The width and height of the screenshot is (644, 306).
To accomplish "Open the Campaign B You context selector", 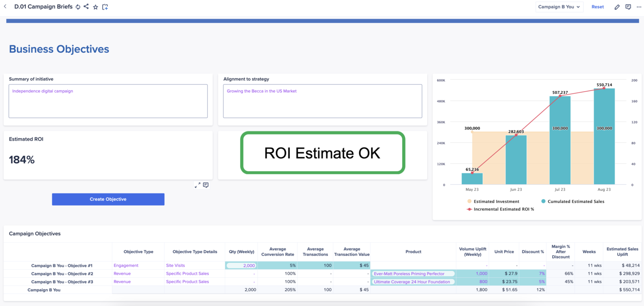I will tap(559, 7).
